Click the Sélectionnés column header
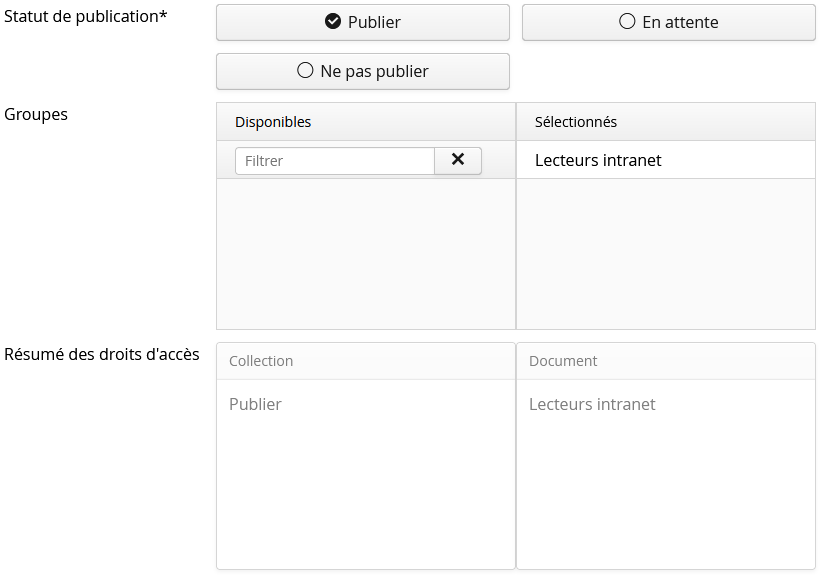Screen dimensions: 821x575 click(x=576, y=122)
